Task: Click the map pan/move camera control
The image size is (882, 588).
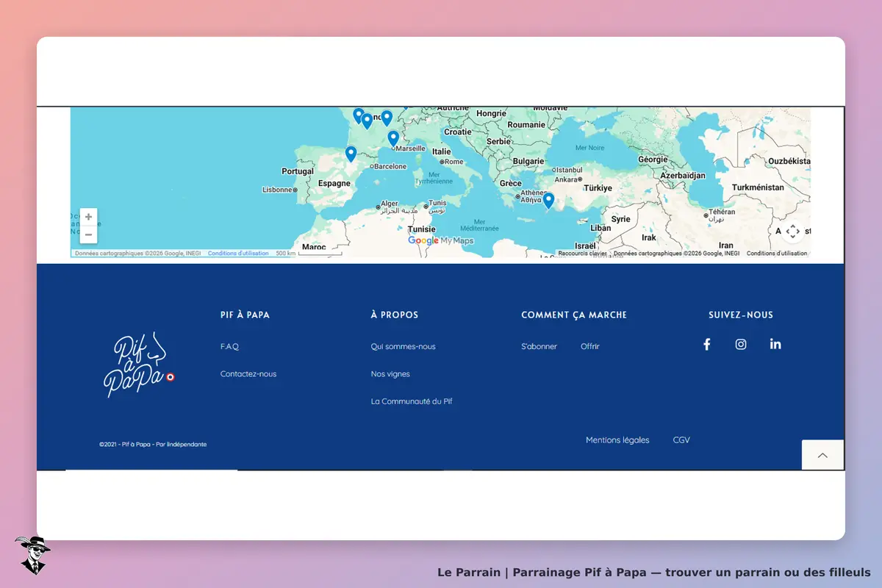Action: 792,232
